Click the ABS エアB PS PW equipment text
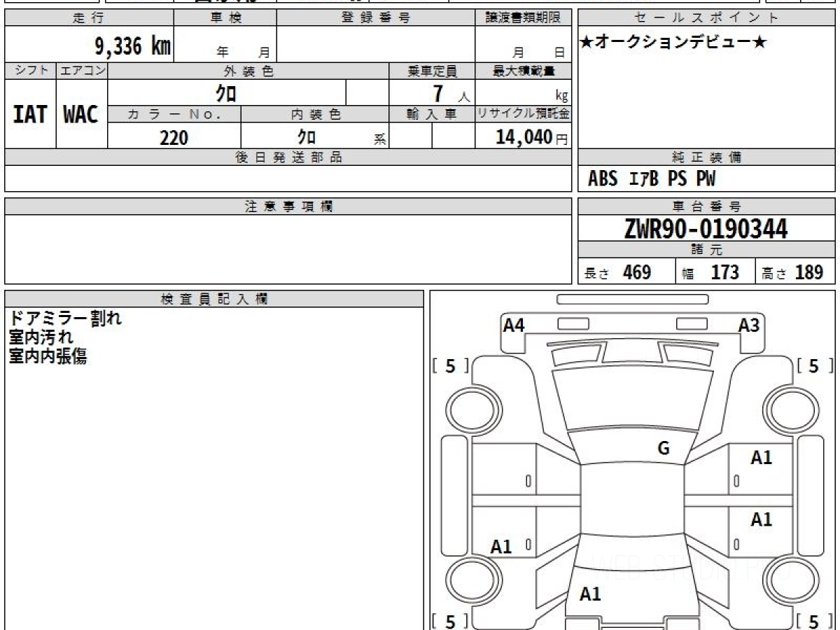The image size is (840, 630). click(x=652, y=180)
